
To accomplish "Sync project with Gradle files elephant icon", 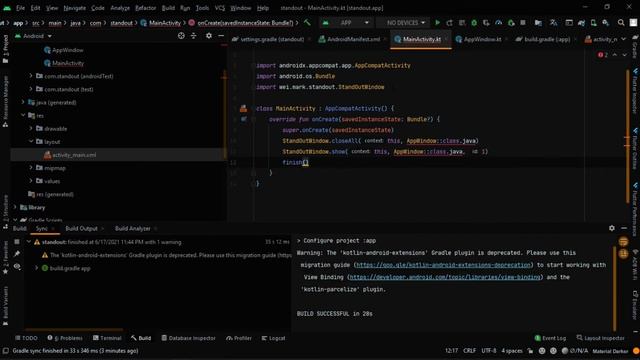I will point(581,23).
